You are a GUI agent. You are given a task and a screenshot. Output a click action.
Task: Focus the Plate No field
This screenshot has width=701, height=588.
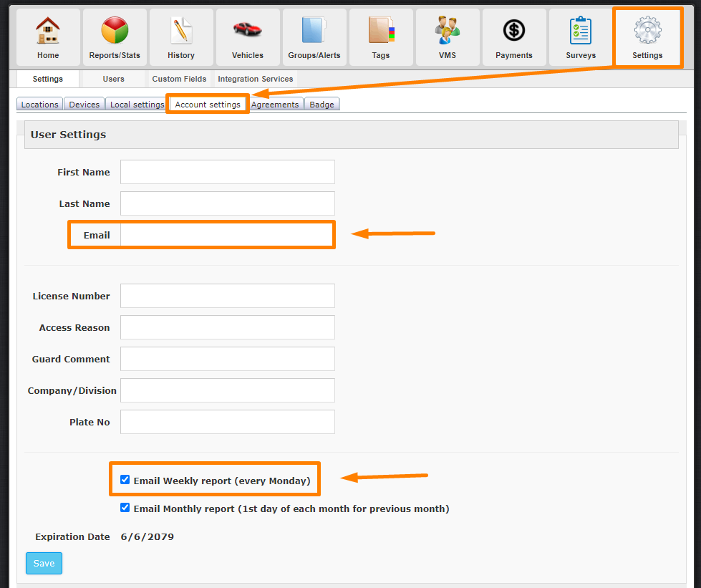pyautogui.click(x=228, y=422)
